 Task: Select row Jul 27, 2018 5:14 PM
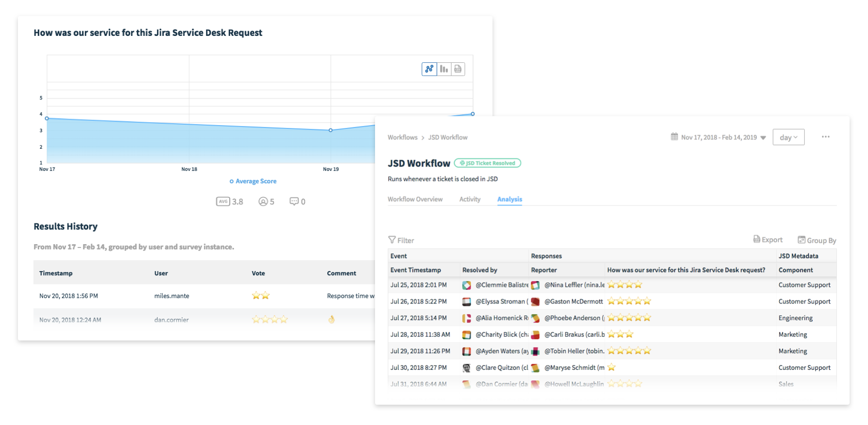(x=612, y=318)
